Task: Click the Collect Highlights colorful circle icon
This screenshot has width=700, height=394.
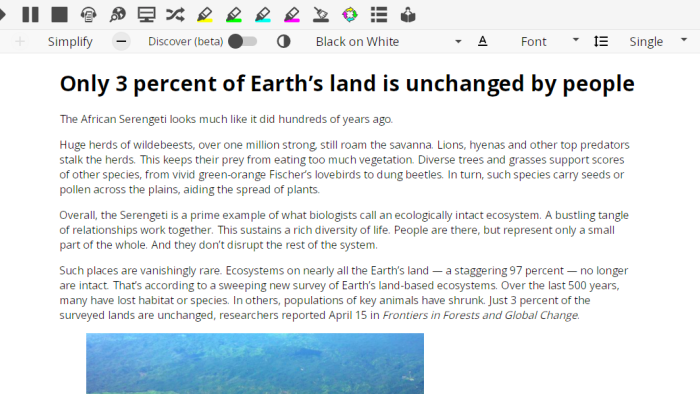Action: (x=350, y=15)
